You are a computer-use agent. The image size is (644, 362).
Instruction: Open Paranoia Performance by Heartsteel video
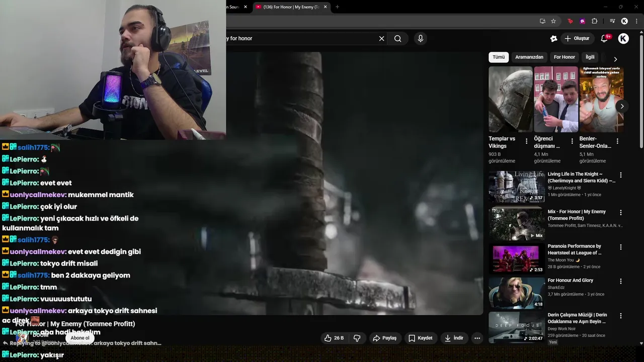pos(575,249)
